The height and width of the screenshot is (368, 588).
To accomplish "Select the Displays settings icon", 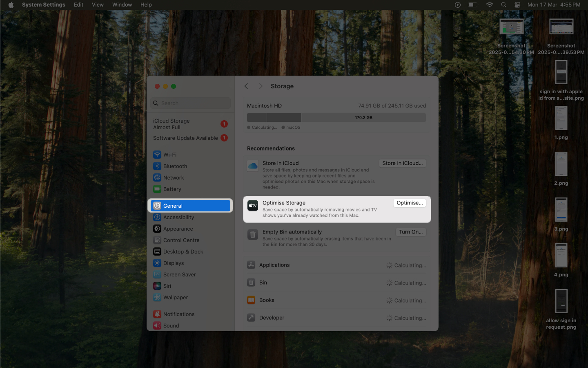I will coord(157,263).
